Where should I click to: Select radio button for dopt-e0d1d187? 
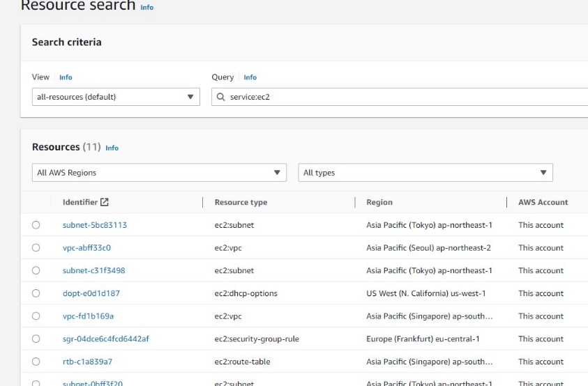pyautogui.click(x=36, y=293)
